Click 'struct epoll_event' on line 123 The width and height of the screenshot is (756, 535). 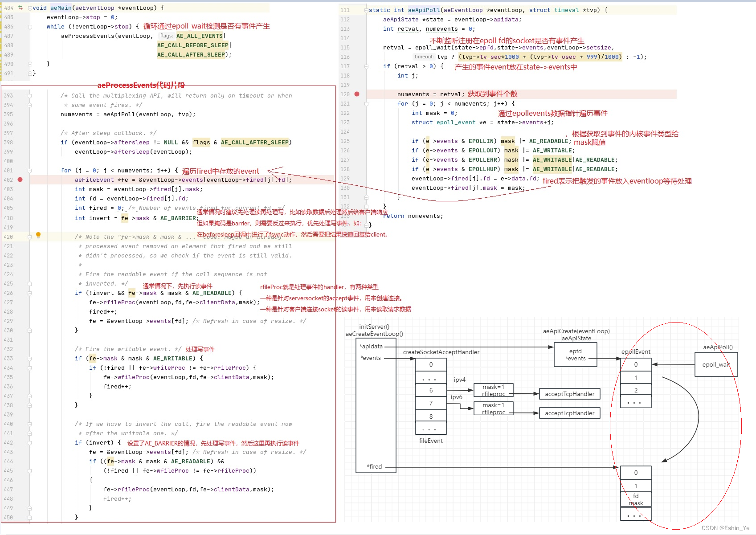click(x=444, y=123)
